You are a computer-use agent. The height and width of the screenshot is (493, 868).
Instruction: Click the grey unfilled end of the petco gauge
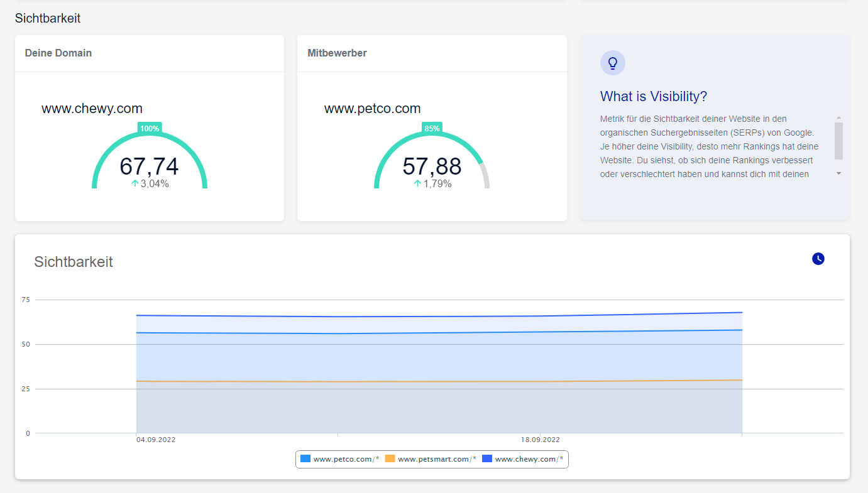pos(485,176)
